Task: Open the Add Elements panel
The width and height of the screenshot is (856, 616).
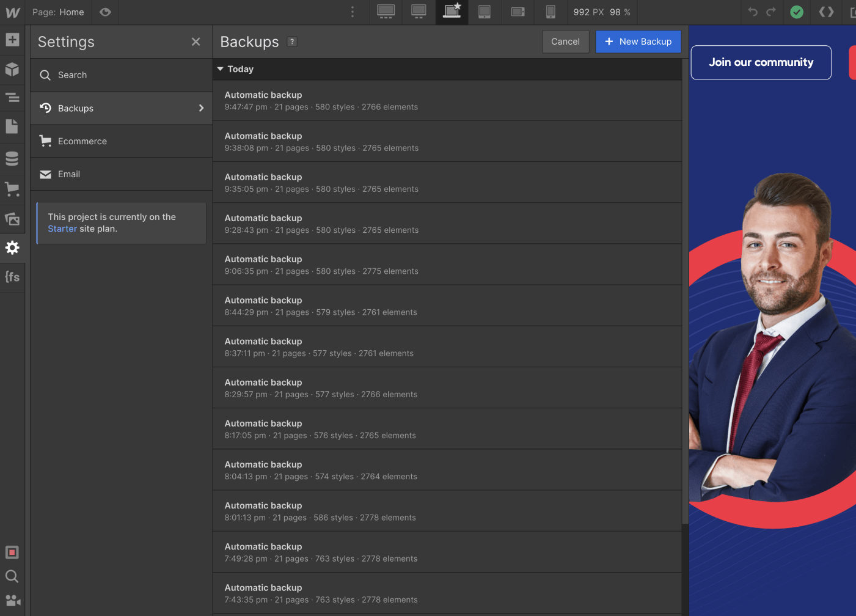Action: coord(13,40)
